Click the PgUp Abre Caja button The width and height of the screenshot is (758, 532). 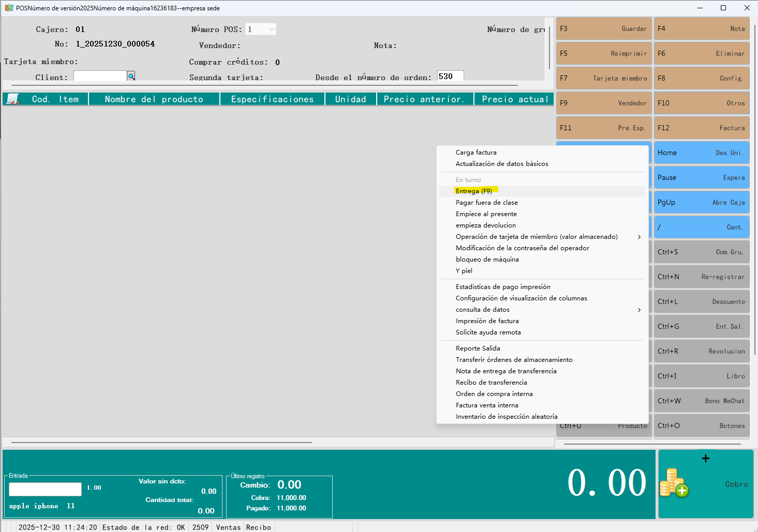(701, 202)
